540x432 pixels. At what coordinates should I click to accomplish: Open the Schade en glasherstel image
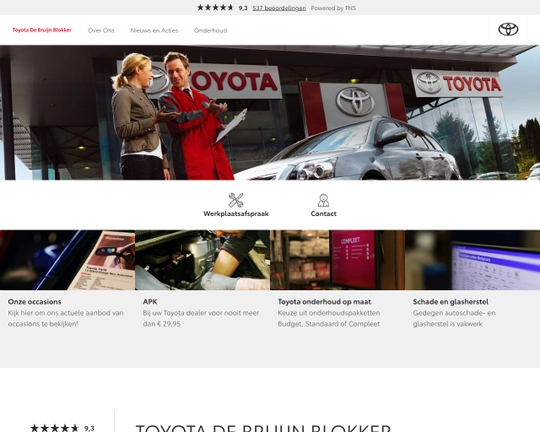pyautogui.click(x=472, y=260)
